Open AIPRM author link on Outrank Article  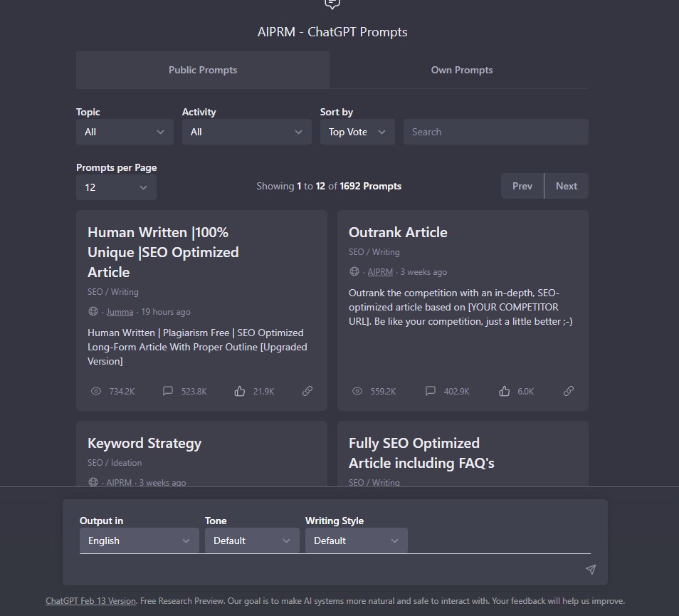380,272
